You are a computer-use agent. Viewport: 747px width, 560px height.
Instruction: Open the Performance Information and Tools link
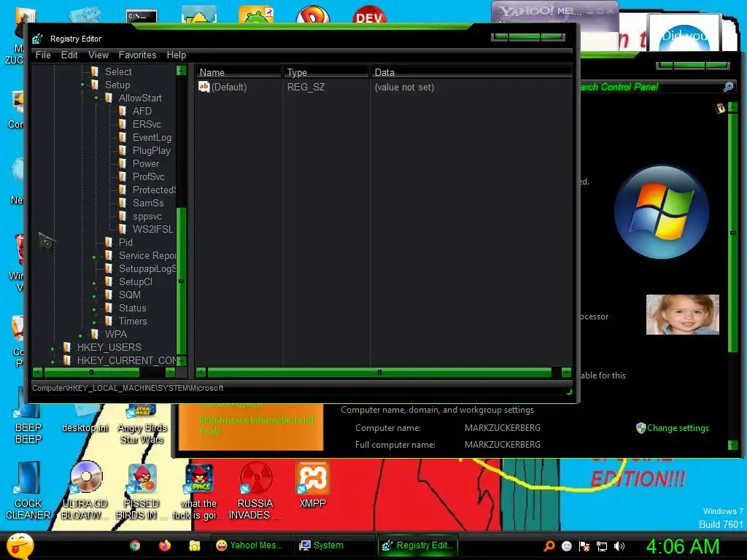[x=256, y=425]
